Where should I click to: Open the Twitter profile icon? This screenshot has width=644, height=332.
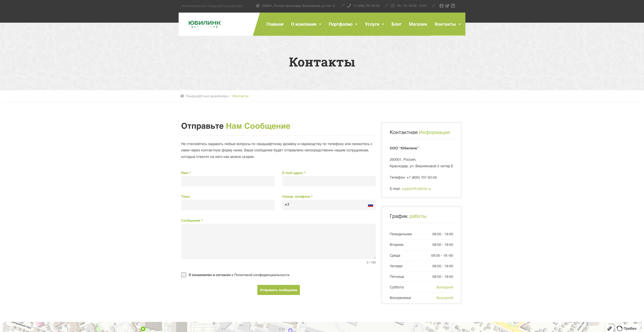point(447,6)
